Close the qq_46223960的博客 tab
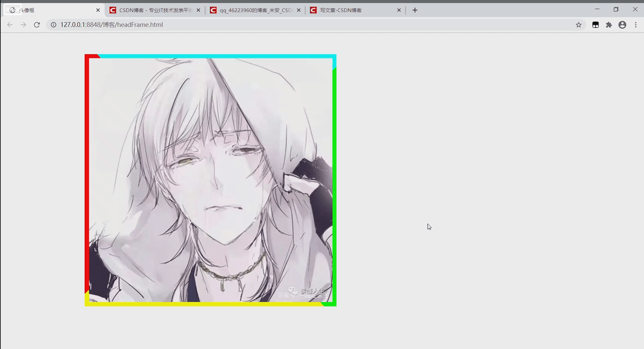 pyautogui.click(x=299, y=10)
